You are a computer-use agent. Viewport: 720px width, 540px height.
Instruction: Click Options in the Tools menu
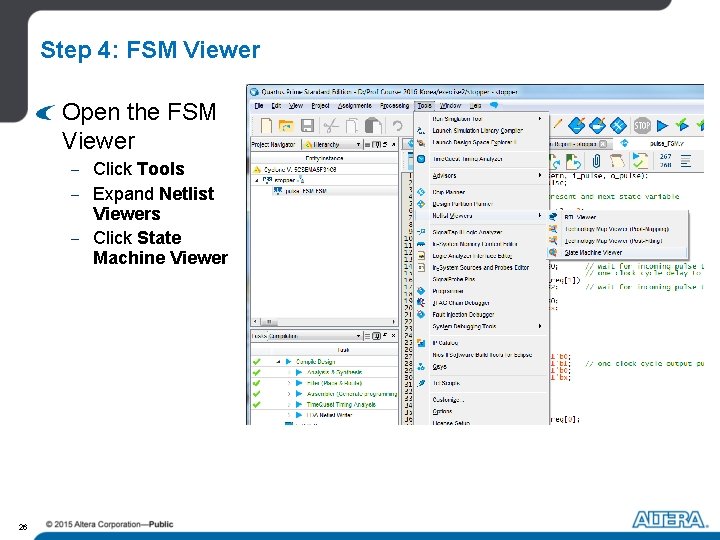pyautogui.click(x=481, y=411)
